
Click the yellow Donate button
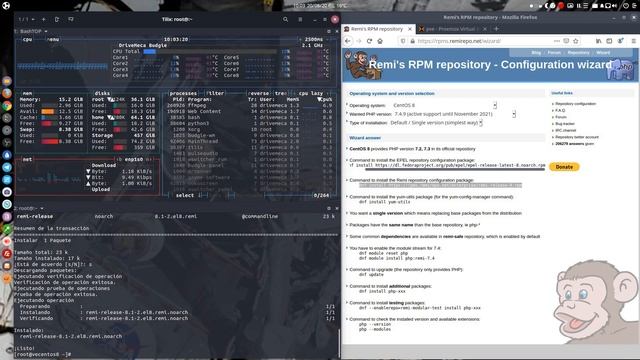point(564,167)
